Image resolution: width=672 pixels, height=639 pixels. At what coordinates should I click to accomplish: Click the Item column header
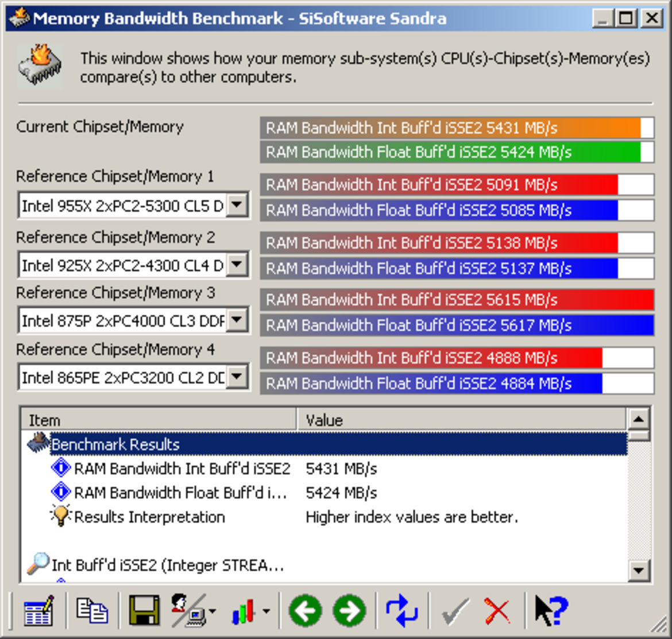pyautogui.click(x=159, y=420)
